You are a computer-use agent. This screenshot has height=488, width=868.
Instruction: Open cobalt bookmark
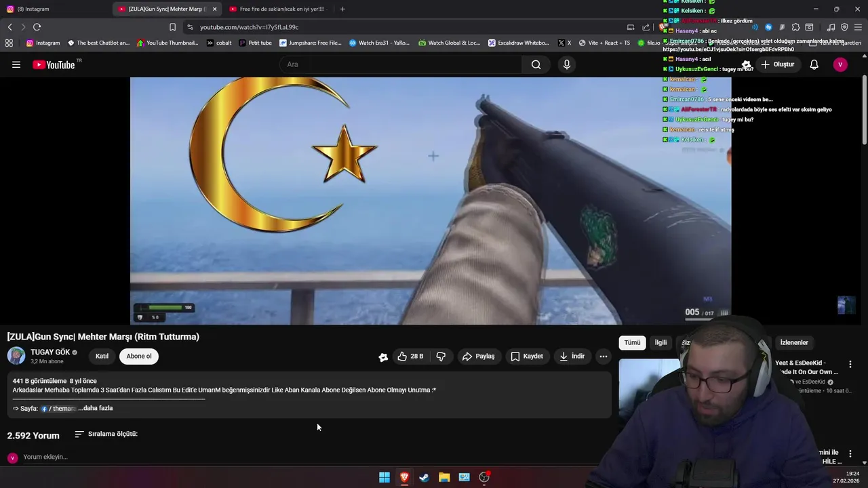pos(218,43)
